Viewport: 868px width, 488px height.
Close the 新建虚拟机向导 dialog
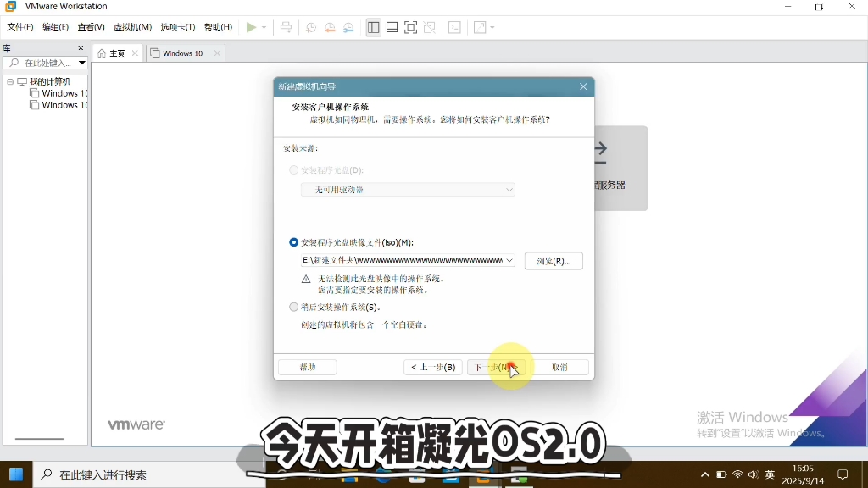pos(583,86)
